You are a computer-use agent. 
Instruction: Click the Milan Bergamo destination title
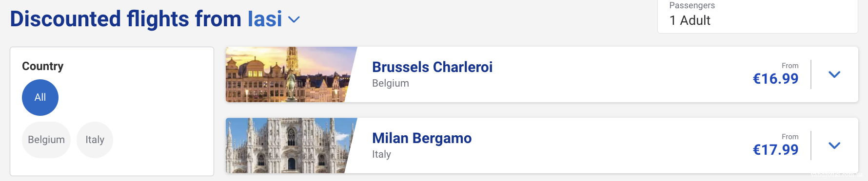tap(422, 138)
